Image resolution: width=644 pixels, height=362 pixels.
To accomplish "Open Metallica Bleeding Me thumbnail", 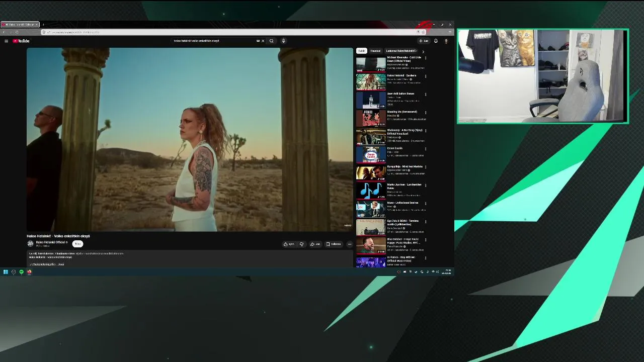I will [371, 118].
